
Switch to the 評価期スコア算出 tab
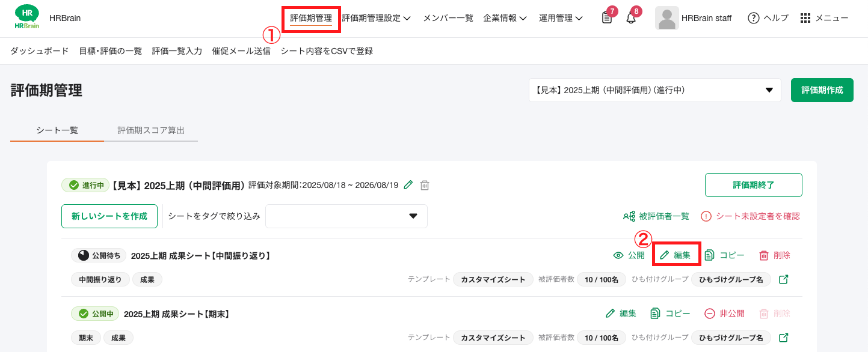point(151,130)
